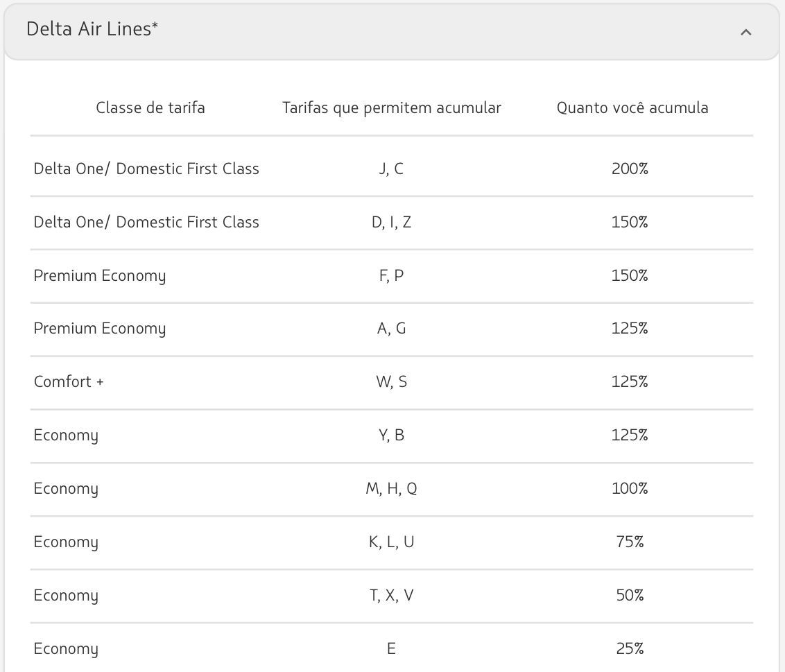Click the 25% accrual value
The width and height of the screenshot is (785, 672).
pyautogui.click(x=630, y=649)
